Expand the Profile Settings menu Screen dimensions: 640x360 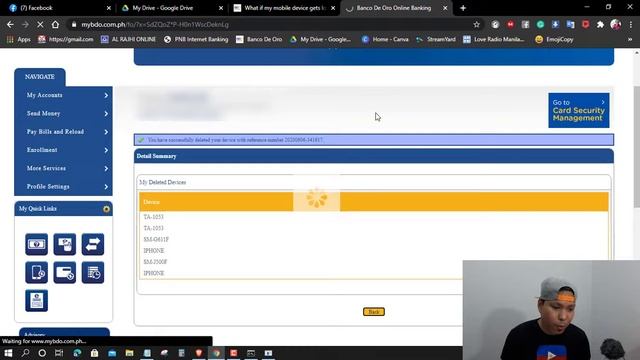[64, 187]
